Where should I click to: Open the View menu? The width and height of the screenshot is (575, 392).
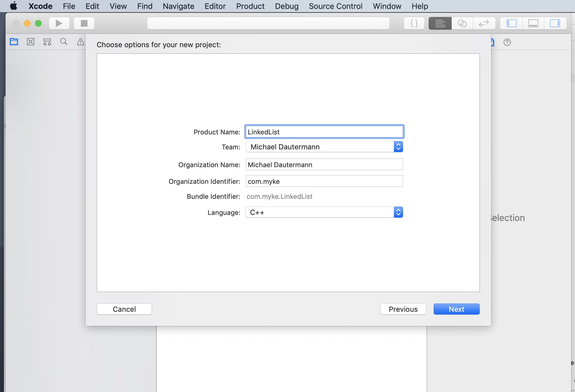click(x=118, y=6)
